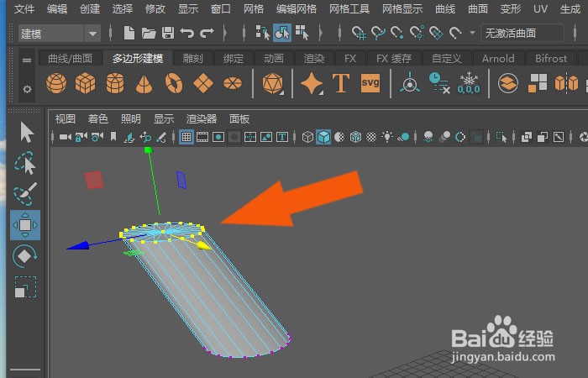Image resolution: width=588 pixels, height=378 pixels.
Task: Toggle select by component type mode
Action: [302, 33]
